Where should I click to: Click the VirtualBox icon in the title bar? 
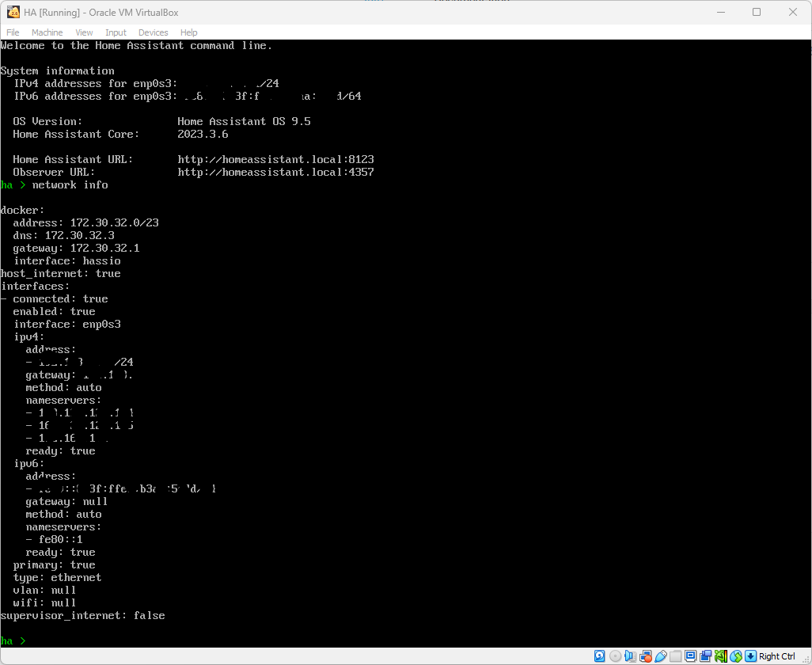coord(12,12)
